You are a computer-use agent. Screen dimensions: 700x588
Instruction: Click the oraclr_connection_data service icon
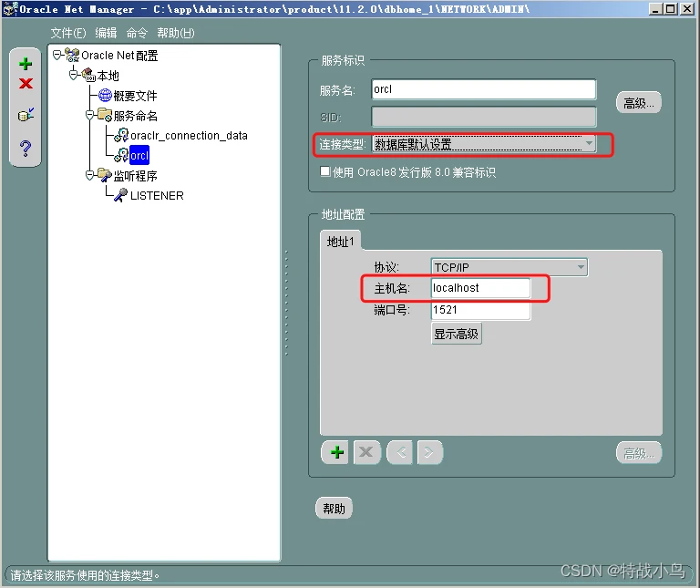point(121,135)
